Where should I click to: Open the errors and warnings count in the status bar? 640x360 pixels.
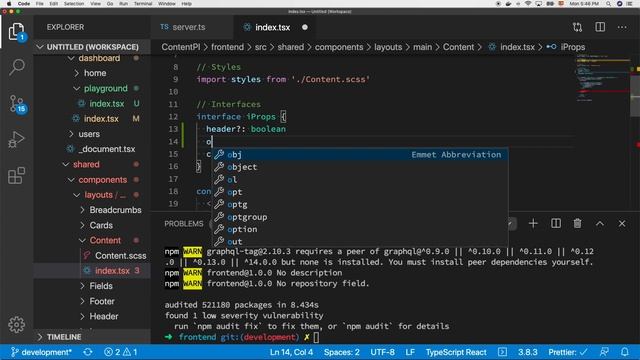(121, 352)
